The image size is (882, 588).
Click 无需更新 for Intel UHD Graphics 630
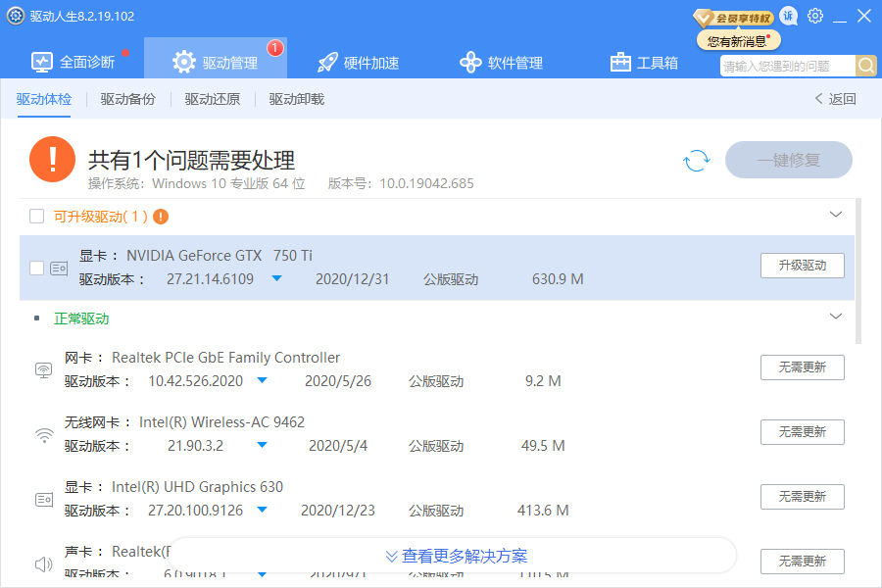coord(802,497)
